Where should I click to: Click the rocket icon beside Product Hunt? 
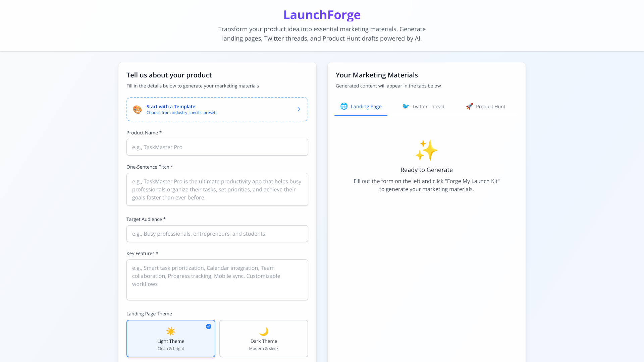pos(470,106)
